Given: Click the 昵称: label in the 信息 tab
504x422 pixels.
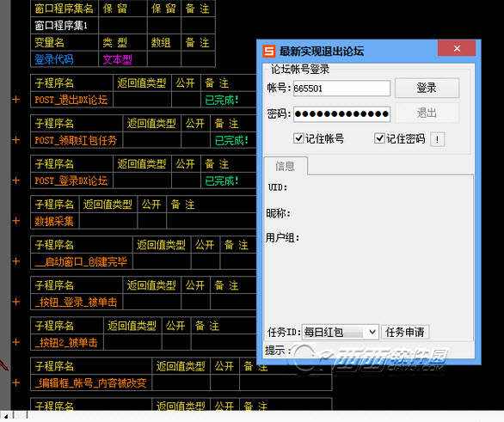Looking at the screenshot, I should (278, 212).
